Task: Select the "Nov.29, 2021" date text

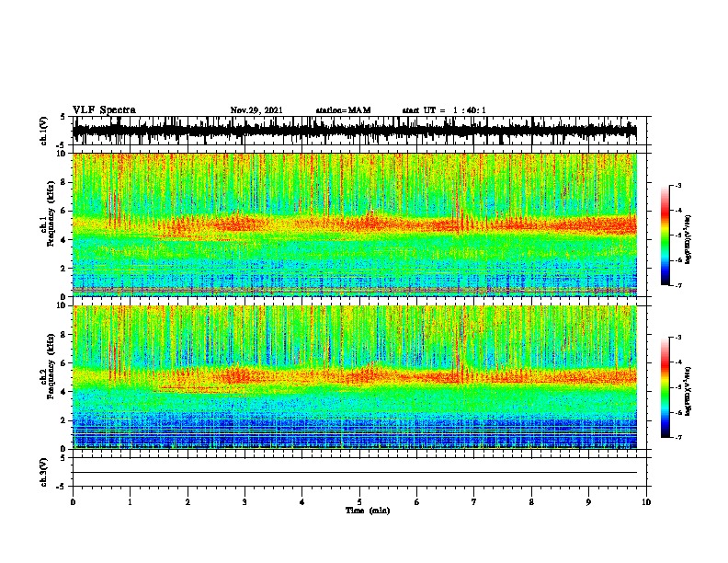Action: pyautogui.click(x=256, y=110)
